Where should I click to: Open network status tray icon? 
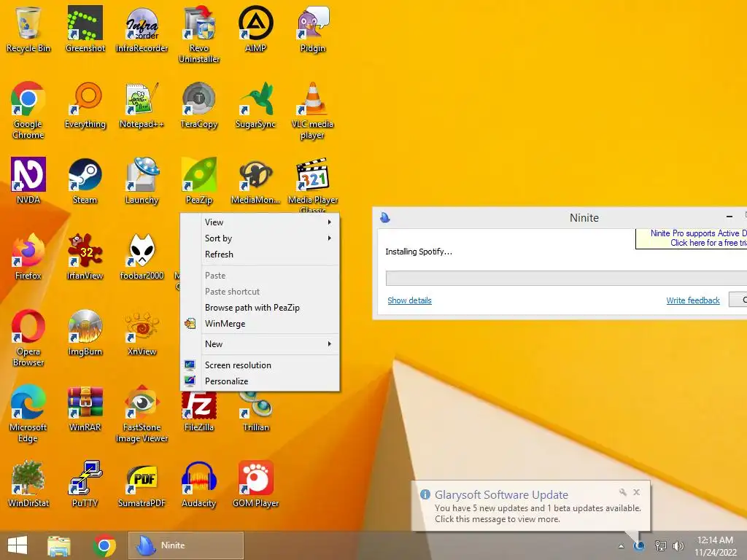tap(660, 545)
